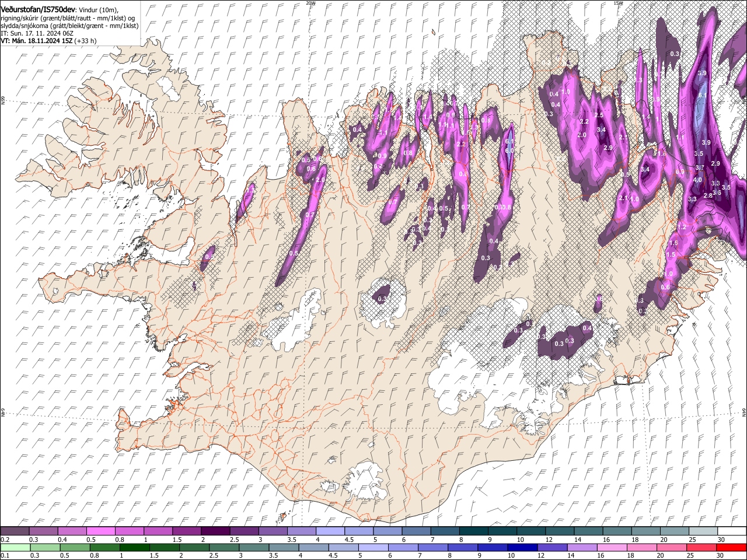
Task: Click the '3.9' precipitation value on the map
Action: [x=706, y=143]
